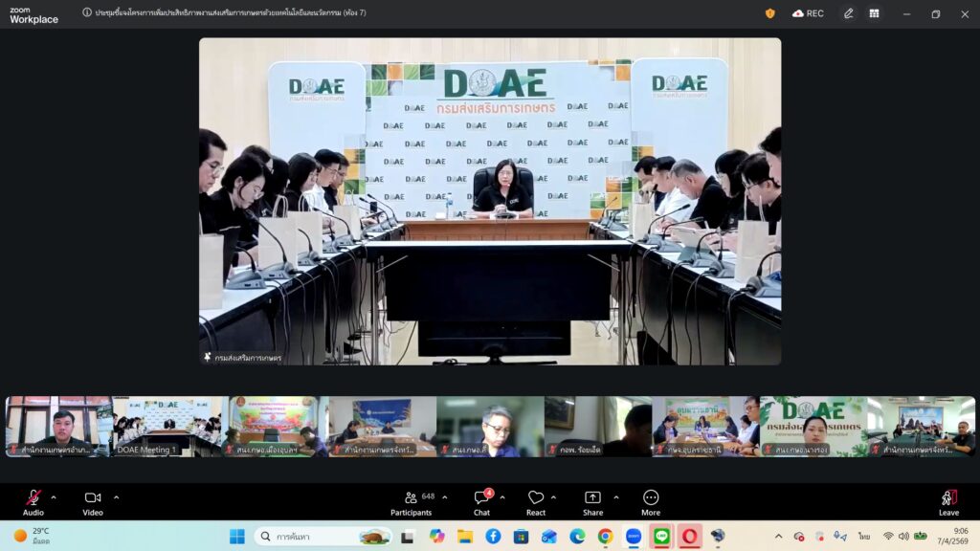Click the REC recording indicator

click(808, 13)
